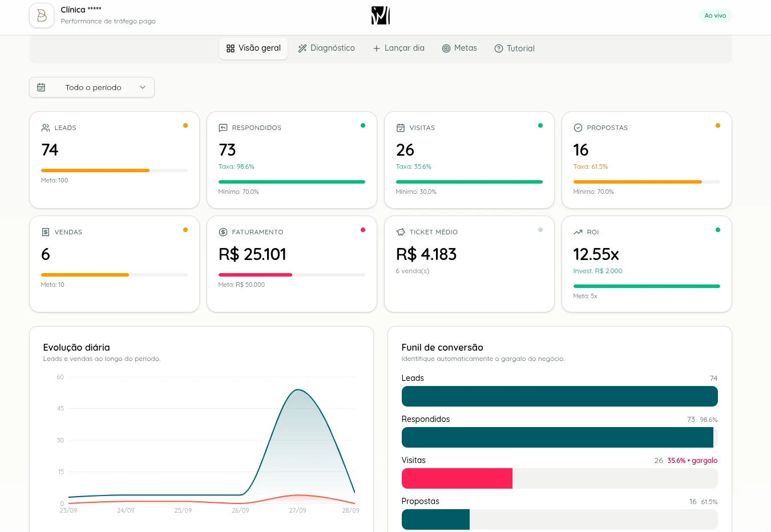Click the 'Ao vivo' live status badge

click(715, 15)
